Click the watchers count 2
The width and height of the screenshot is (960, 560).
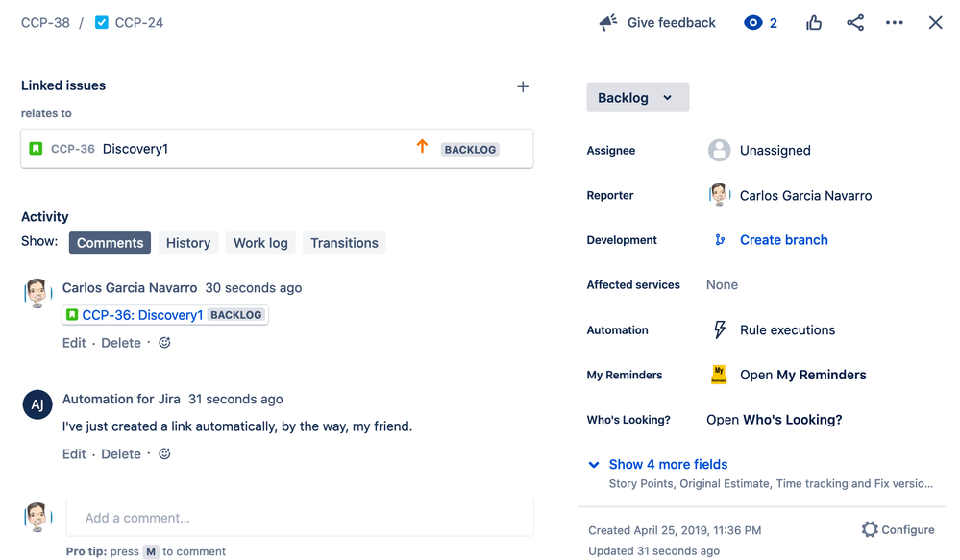(x=774, y=23)
